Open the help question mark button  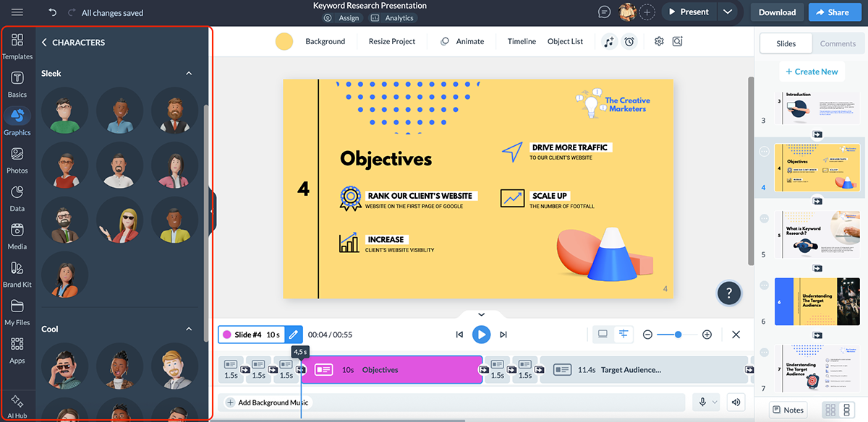(729, 293)
